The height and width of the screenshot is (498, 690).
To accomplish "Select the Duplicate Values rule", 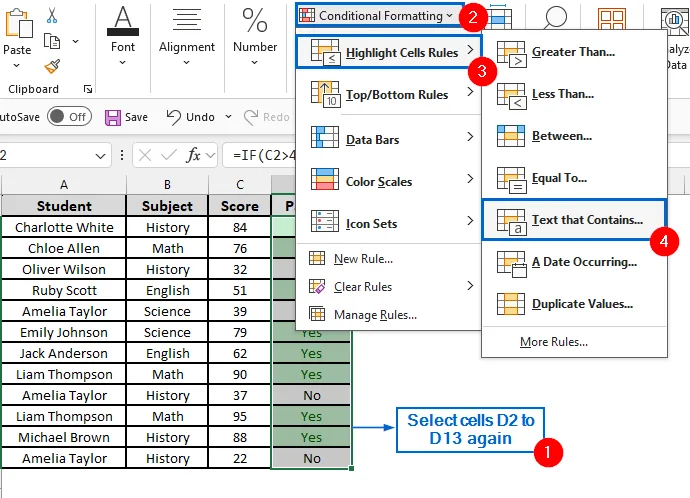I will pyautogui.click(x=574, y=304).
